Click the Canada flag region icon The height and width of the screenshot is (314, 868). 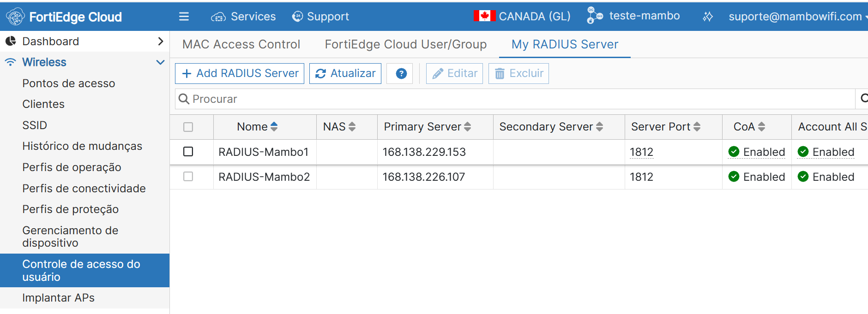click(x=484, y=16)
